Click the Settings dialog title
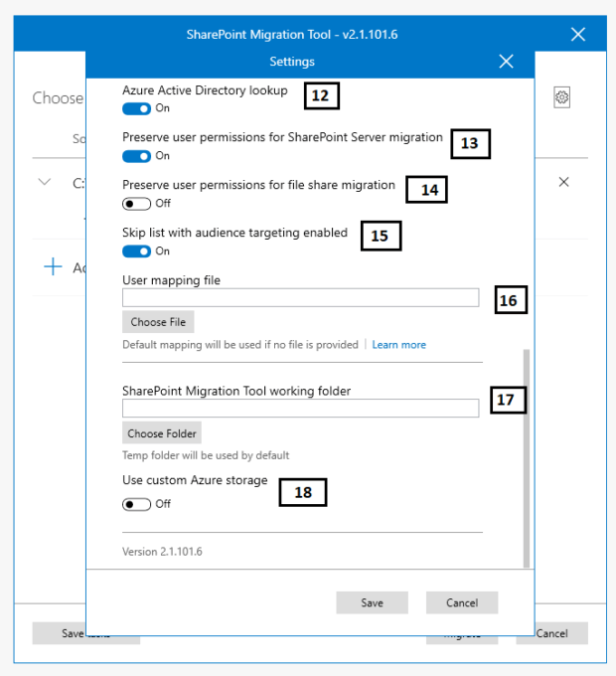Screen dimensions: 616x676 tap(292, 62)
